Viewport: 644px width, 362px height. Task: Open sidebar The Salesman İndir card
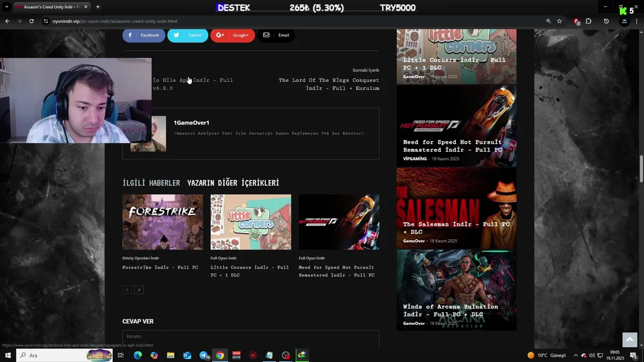pyautogui.click(x=456, y=208)
